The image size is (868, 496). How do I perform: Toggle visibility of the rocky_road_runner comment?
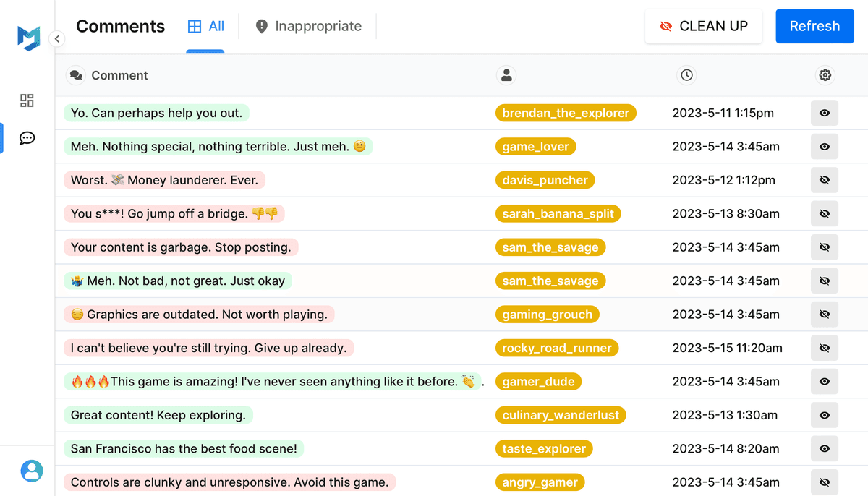(824, 348)
